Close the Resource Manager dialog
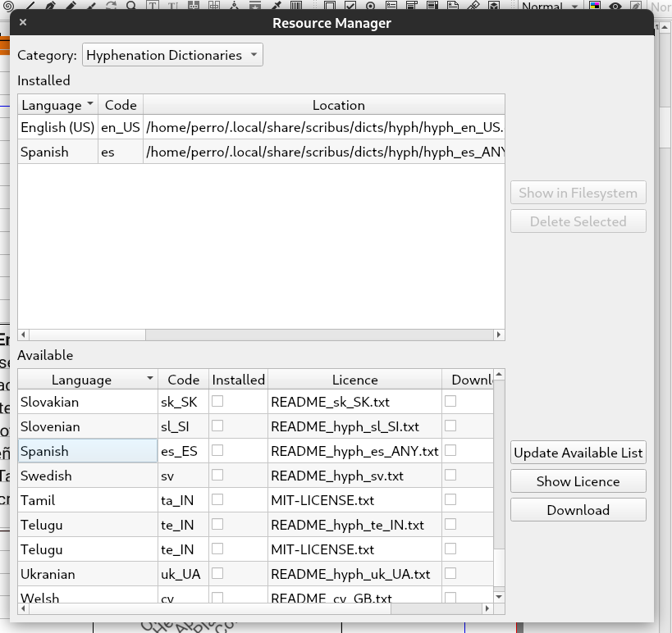The width and height of the screenshot is (672, 633). 23,23
